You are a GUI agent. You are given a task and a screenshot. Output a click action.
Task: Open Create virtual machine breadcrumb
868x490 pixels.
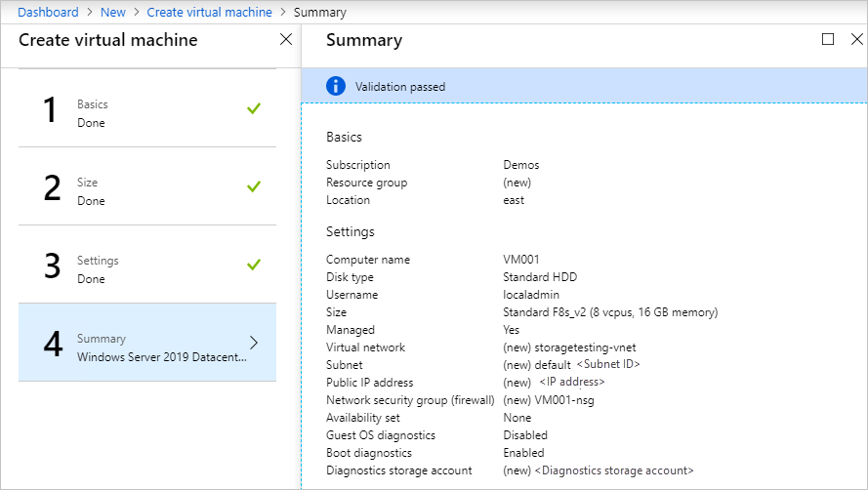click(x=209, y=13)
